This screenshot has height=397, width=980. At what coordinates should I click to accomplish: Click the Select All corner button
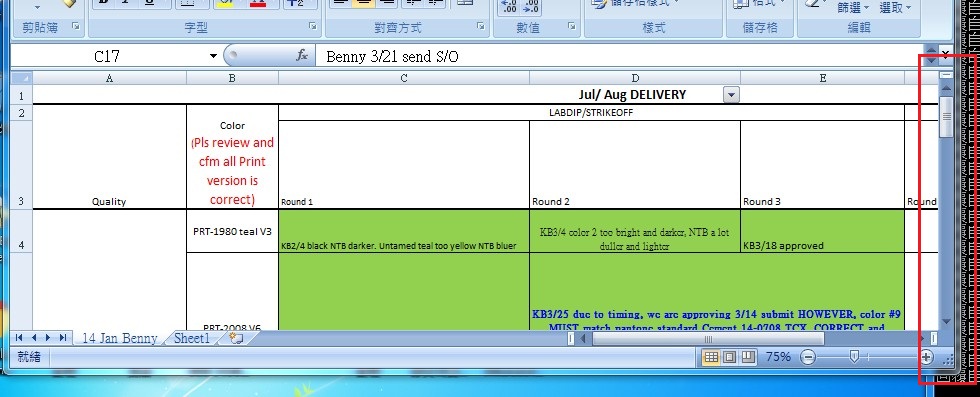click(22, 78)
